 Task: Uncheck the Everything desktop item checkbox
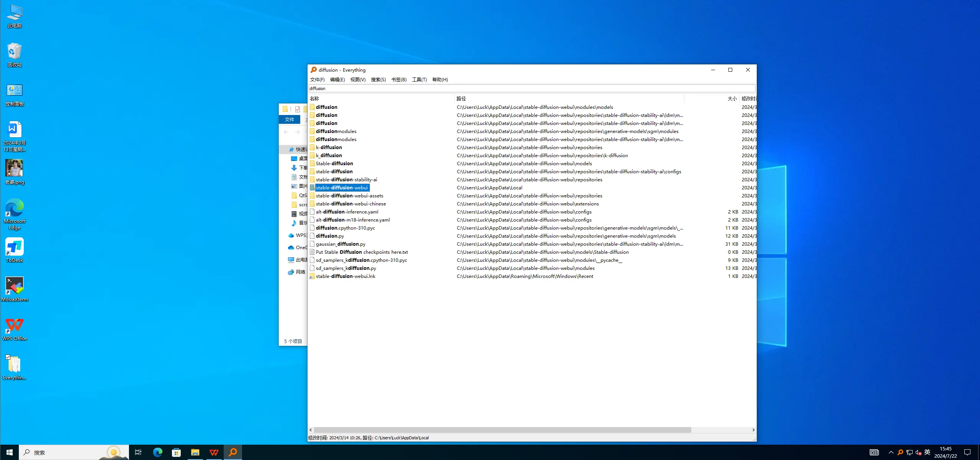8,357
